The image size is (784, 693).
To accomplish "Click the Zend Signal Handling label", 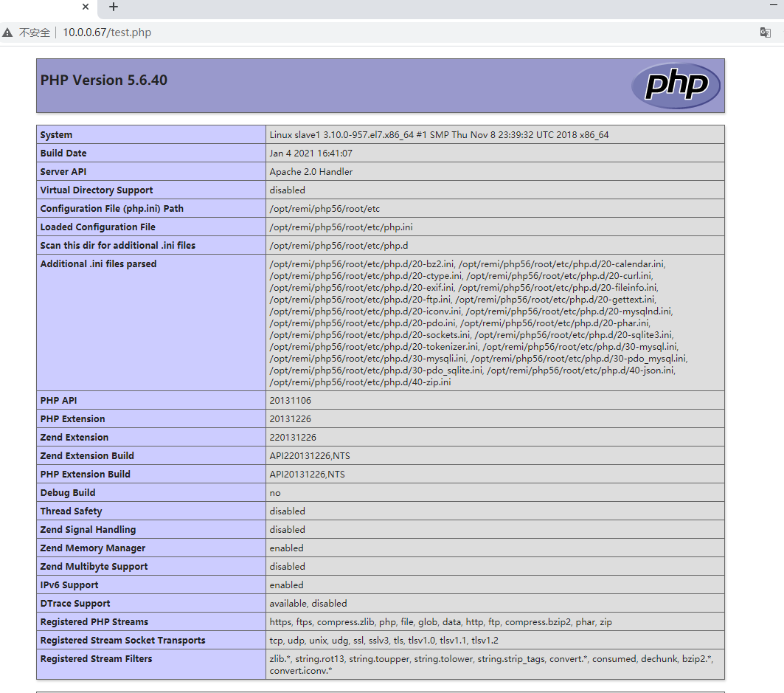I will [88, 530].
